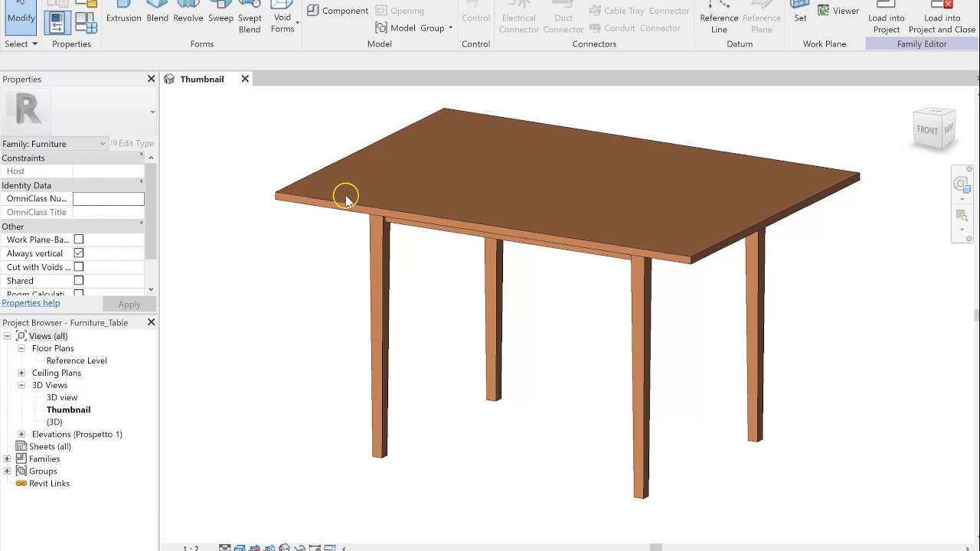The height and width of the screenshot is (551, 980).
Task: Expand the Elevations (Prospetto 1) node
Action: 21,434
